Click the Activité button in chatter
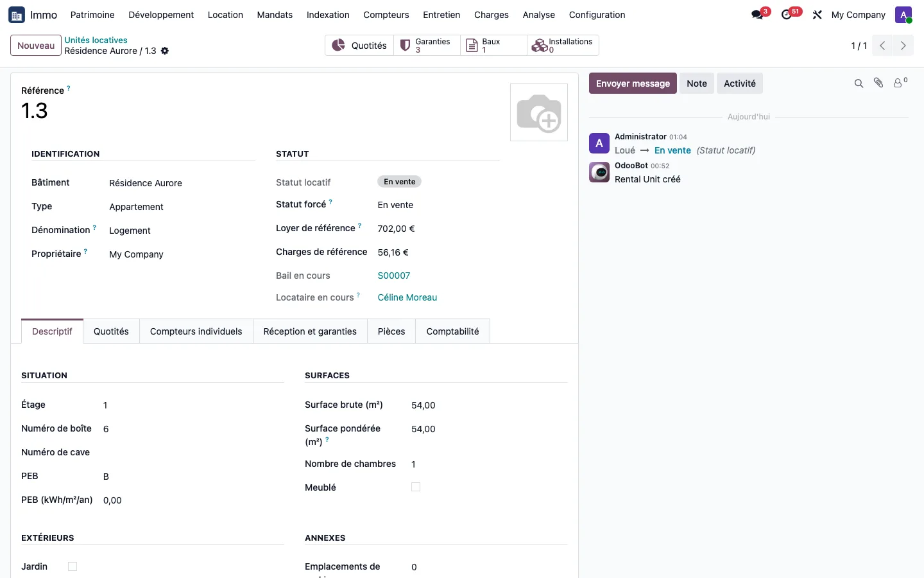 (740, 83)
